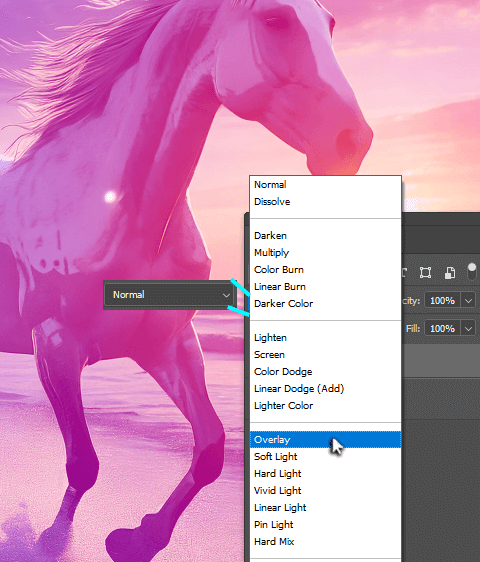Click the smart object filter icon
The width and height of the screenshot is (480, 562).
coord(450,272)
